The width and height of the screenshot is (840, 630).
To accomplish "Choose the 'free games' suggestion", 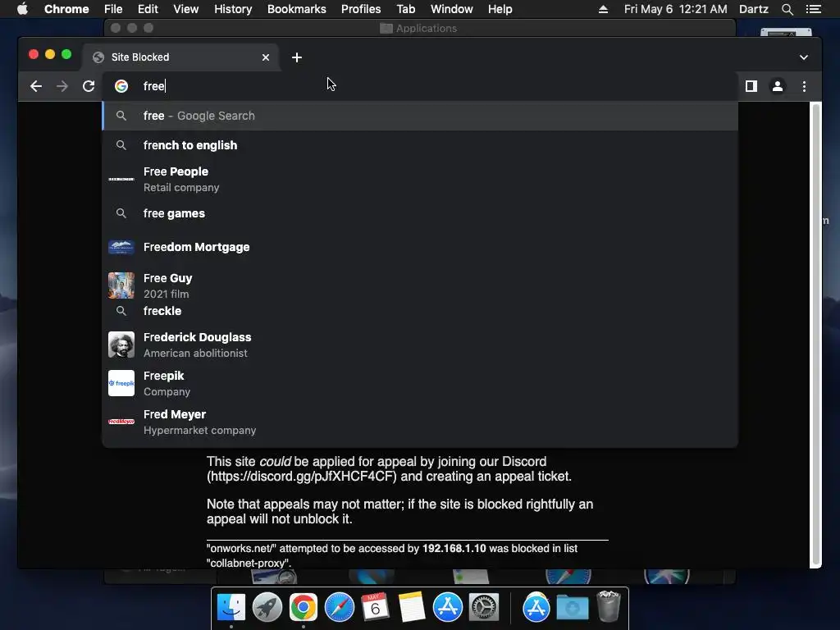I will point(420,213).
